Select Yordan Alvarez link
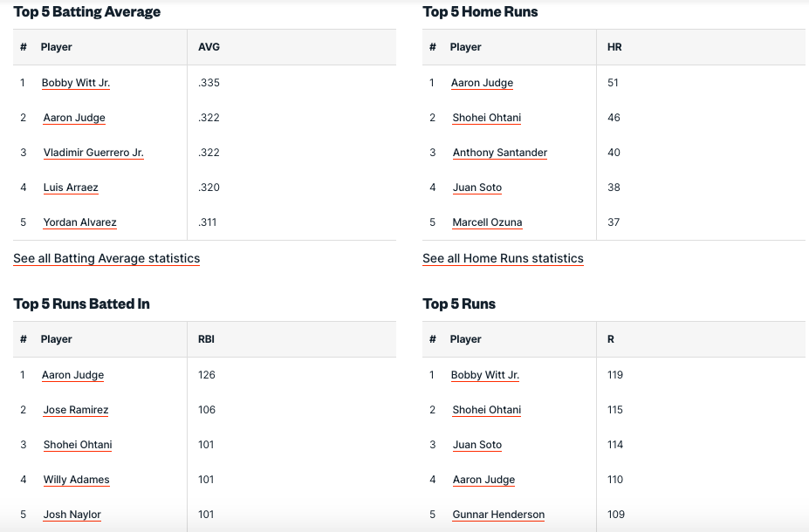 click(79, 222)
